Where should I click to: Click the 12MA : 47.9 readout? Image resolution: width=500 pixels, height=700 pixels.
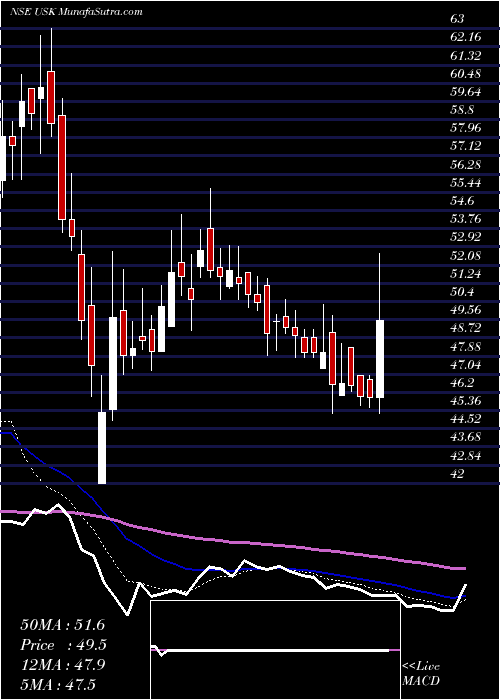pyautogui.click(x=62, y=665)
